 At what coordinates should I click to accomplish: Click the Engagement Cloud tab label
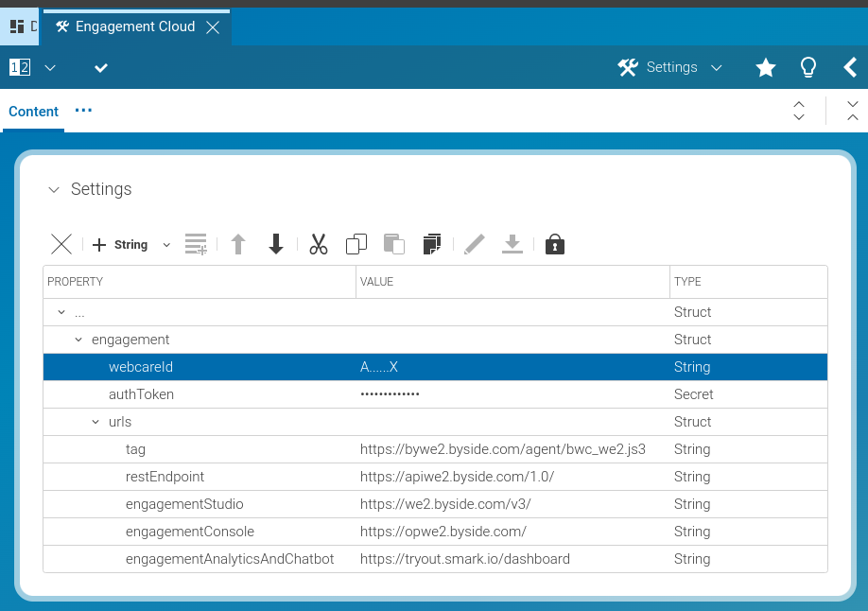pyautogui.click(x=135, y=26)
